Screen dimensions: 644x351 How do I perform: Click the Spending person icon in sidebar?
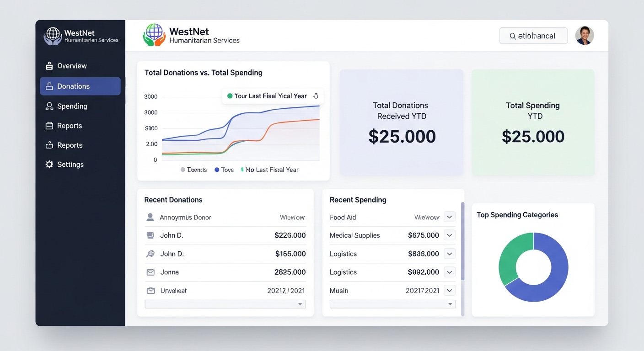click(49, 106)
